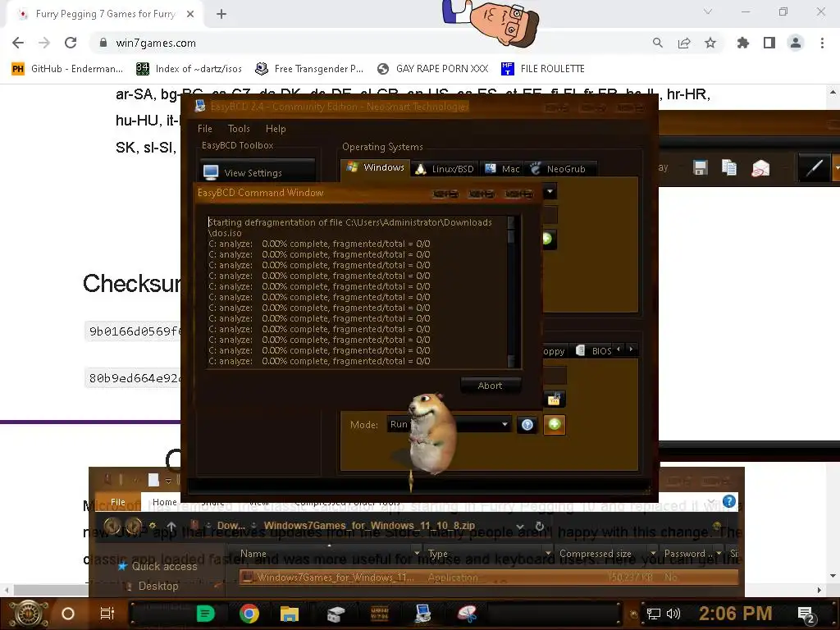Switch to the BIOS tab in EasyBCD

[594, 351]
